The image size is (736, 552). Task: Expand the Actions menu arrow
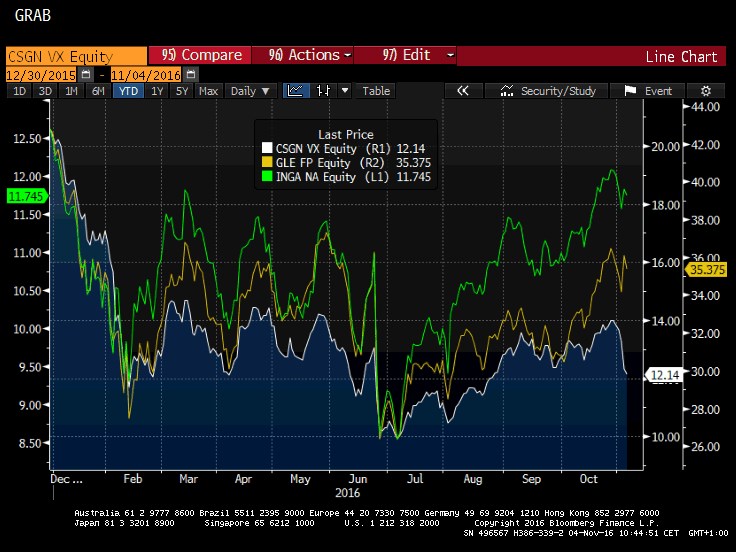[x=348, y=55]
